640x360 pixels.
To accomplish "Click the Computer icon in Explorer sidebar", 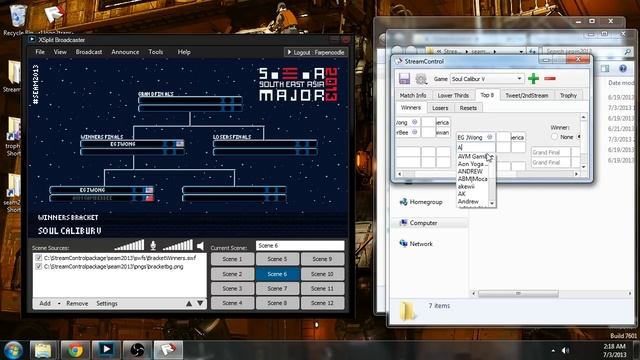I will tap(403, 222).
